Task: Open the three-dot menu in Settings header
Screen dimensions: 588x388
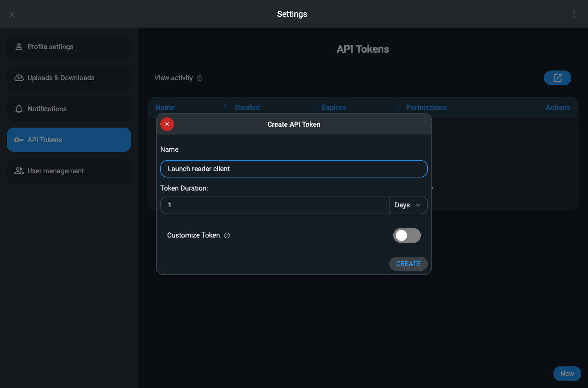Action: pyautogui.click(x=574, y=14)
